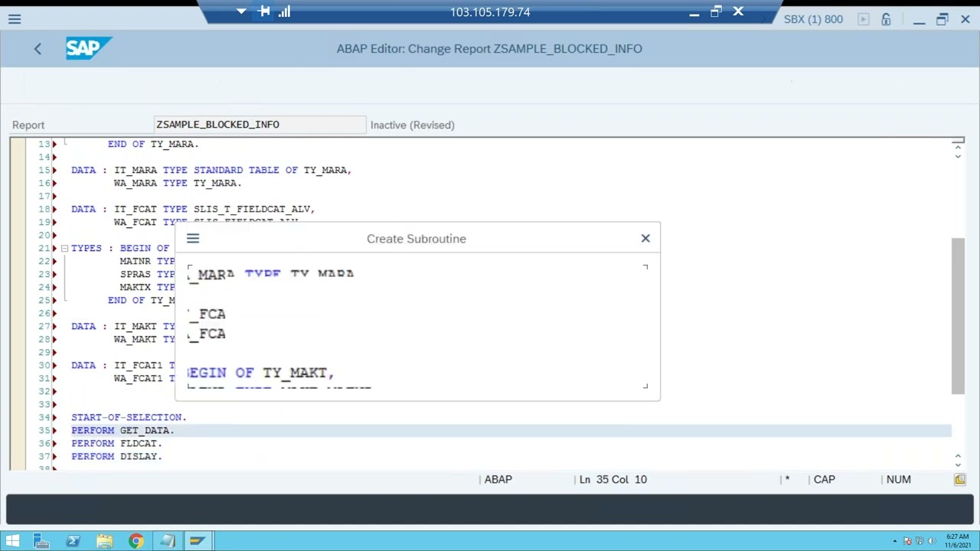Toggle the CAP indicator in status bar
This screenshot has width=980, height=551.
pyautogui.click(x=824, y=479)
